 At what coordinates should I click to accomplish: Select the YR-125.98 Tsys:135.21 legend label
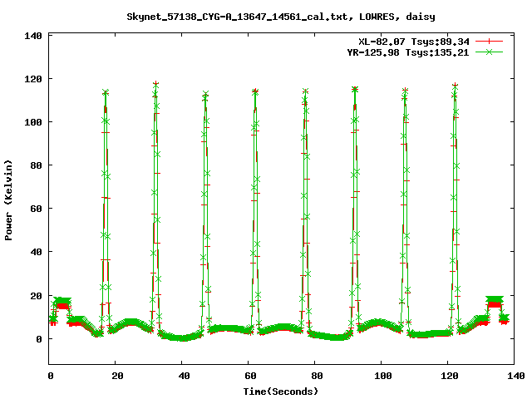click(407, 52)
